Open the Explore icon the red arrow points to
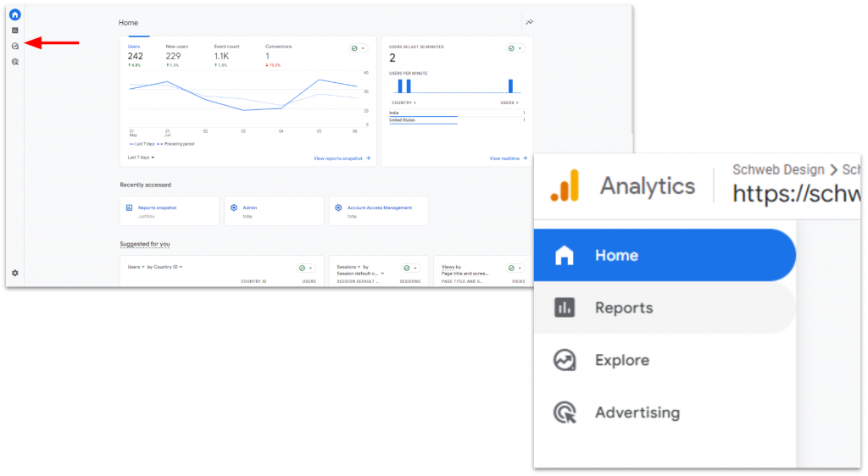Image resolution: width=868 pixels, height=476 pixels. 15,46
